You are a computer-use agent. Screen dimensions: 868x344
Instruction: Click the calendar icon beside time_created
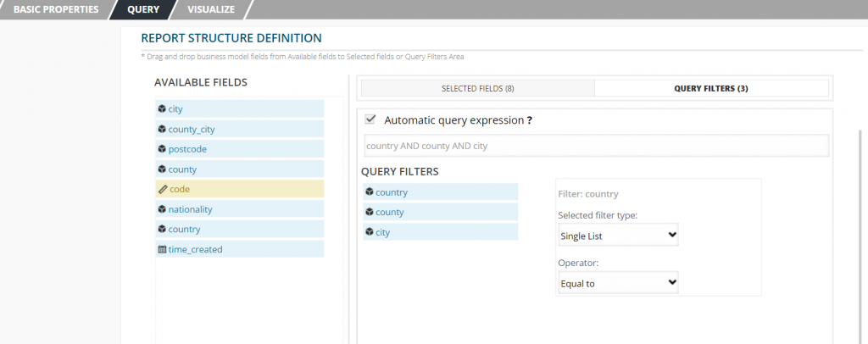(162, 249)
